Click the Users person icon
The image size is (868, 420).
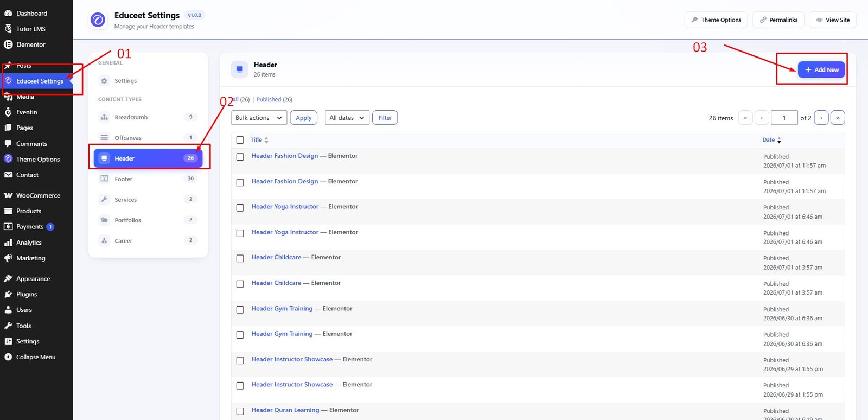(x=8, y=310)
